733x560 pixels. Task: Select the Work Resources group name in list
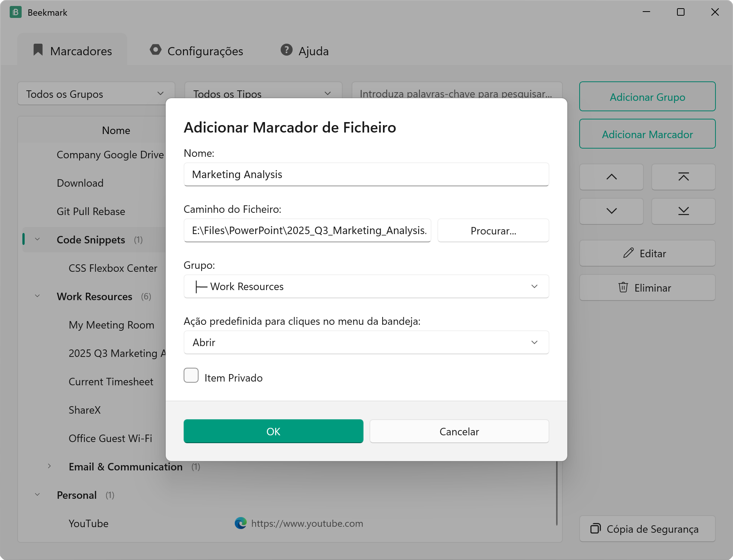(94, 296)
